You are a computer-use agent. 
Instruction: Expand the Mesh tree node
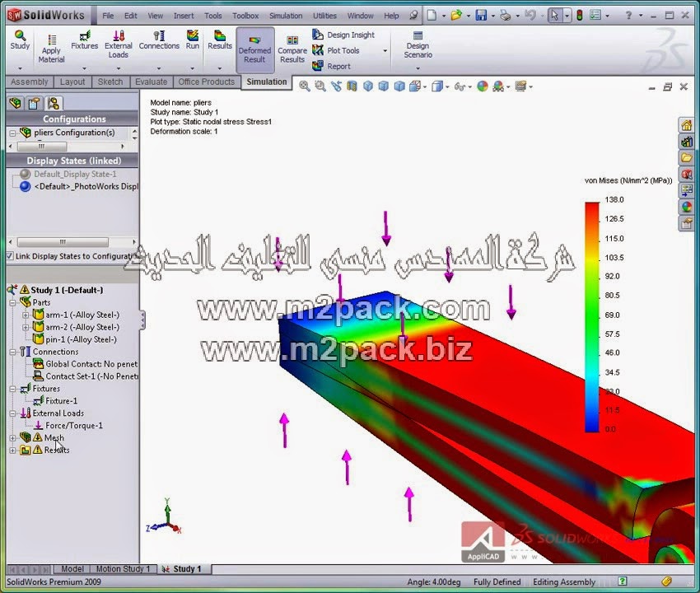(12, 438)
